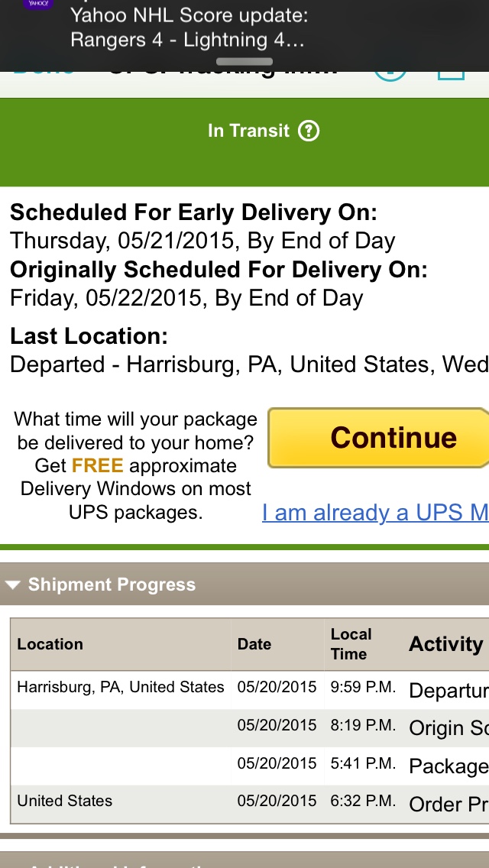Tap the green In Transit status banner
The image size is (489, 868).
pos(244,142)
